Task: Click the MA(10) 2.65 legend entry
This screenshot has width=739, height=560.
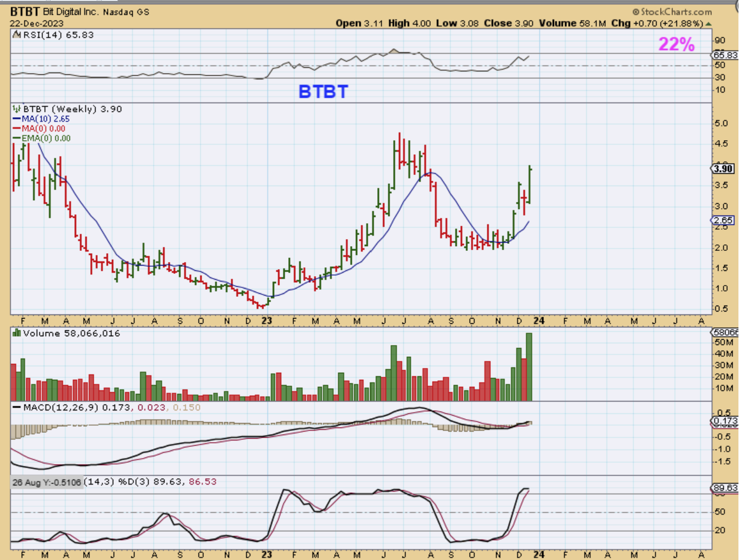Action: 41,118
